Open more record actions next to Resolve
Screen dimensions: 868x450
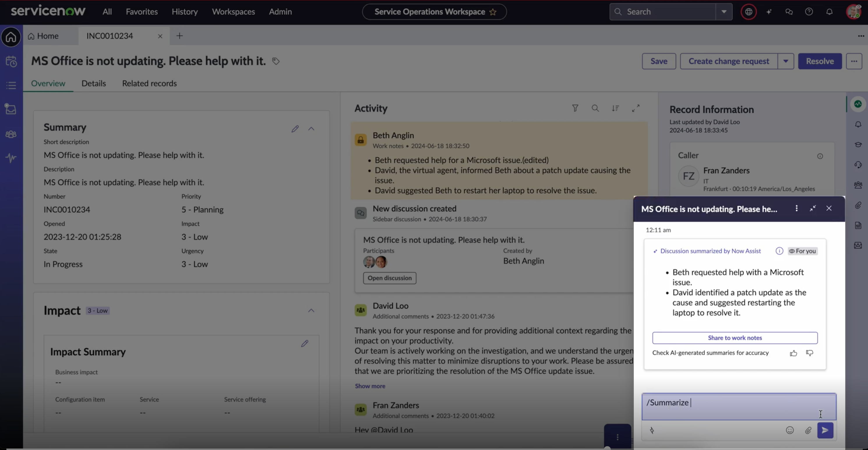click(854, 61)
